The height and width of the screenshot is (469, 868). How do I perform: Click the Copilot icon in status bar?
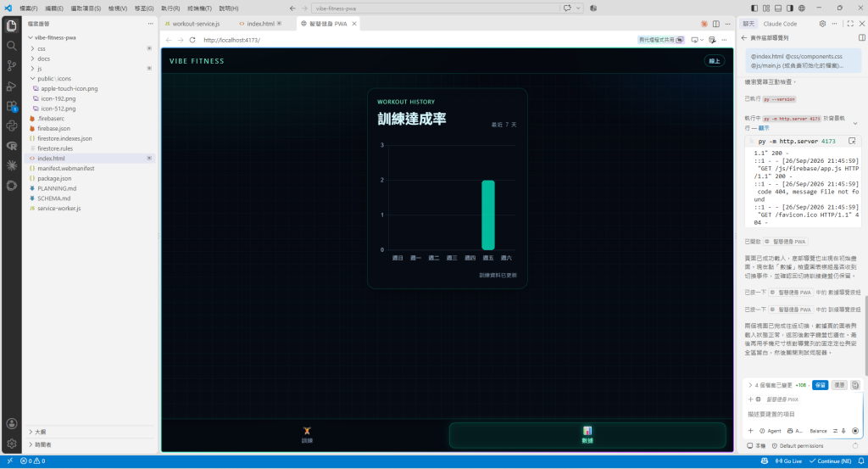[765, 461]
